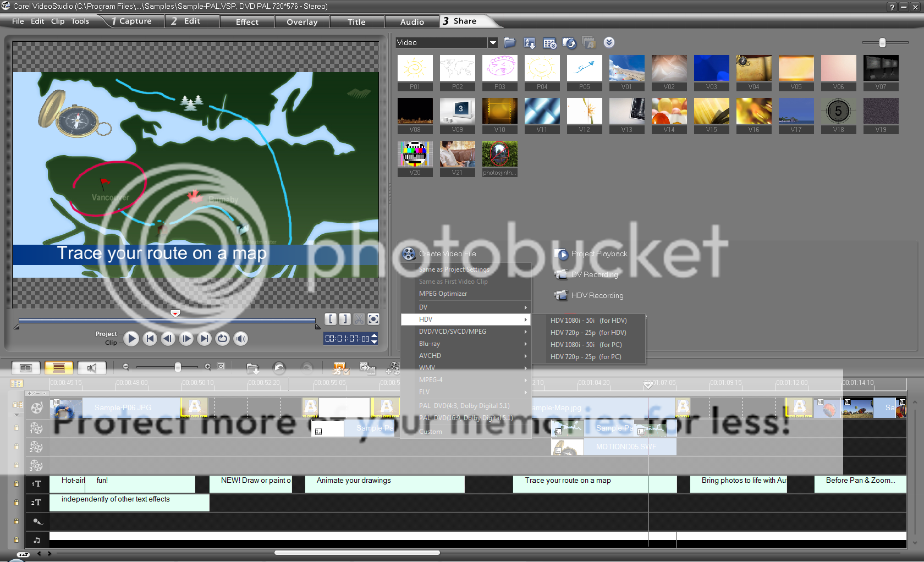Open the Tools menu
Screen dimensions: 924x562
coord(80,21)
